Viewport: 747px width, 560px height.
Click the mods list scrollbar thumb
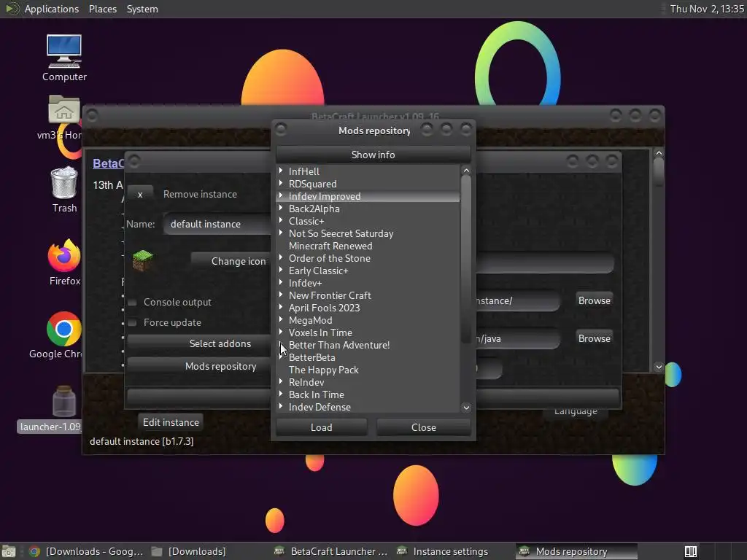click(466, 260)
